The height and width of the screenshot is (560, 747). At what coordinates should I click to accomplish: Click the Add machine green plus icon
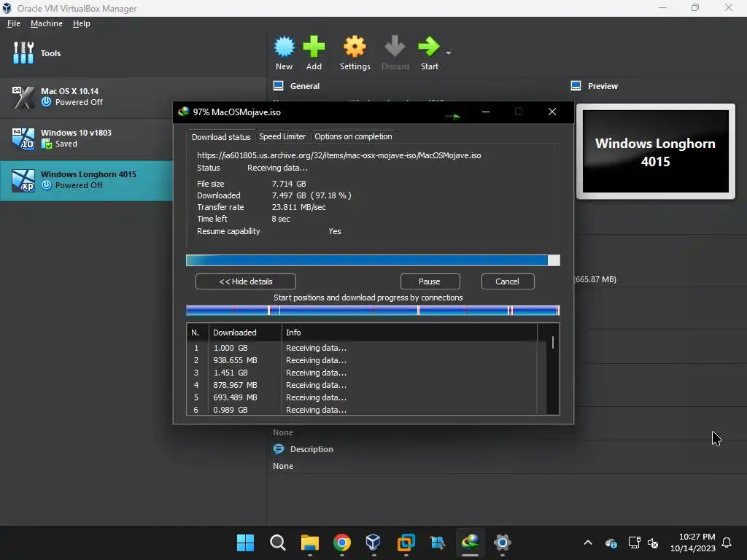coord(314,47)
